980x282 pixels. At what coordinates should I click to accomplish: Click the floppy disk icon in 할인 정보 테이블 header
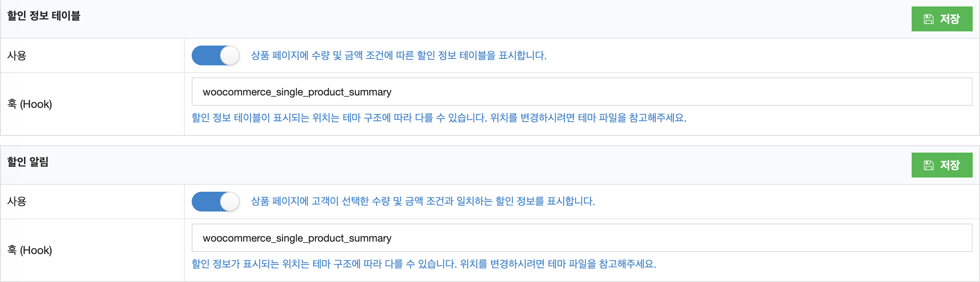[x=928, y=19]
